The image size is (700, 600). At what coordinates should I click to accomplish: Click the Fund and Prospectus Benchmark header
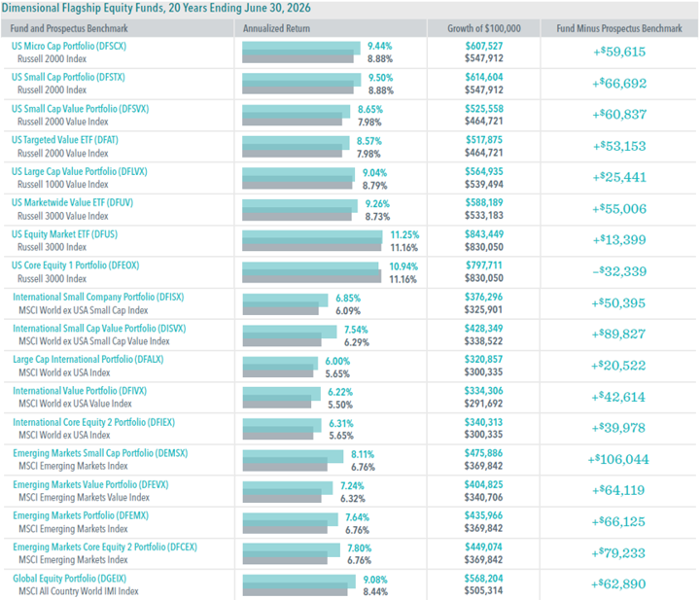click(69, 28)
